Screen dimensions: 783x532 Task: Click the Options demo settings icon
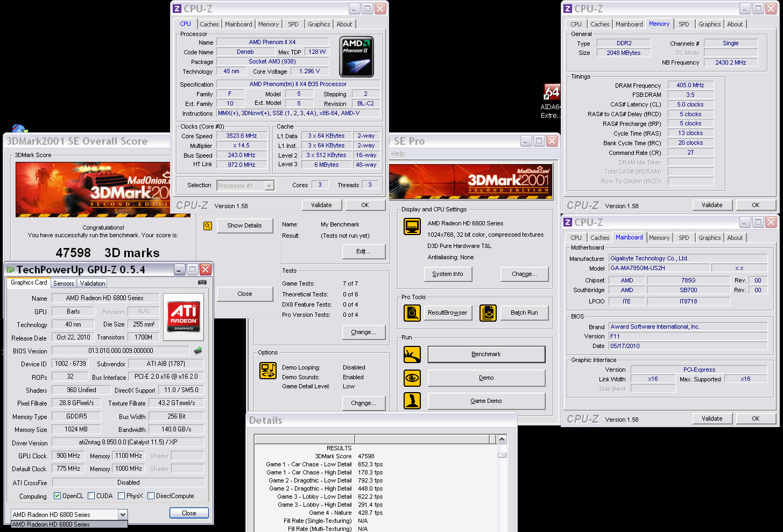268,371
